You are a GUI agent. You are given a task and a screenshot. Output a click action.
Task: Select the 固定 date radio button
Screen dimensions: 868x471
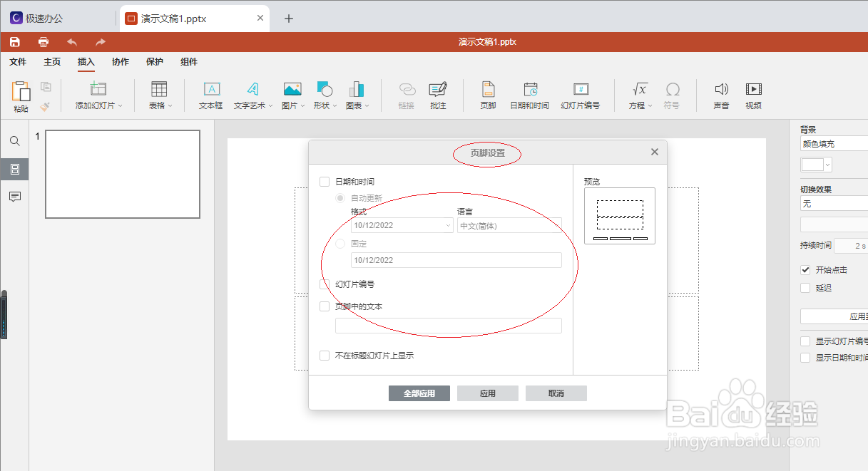click(340, 244)
